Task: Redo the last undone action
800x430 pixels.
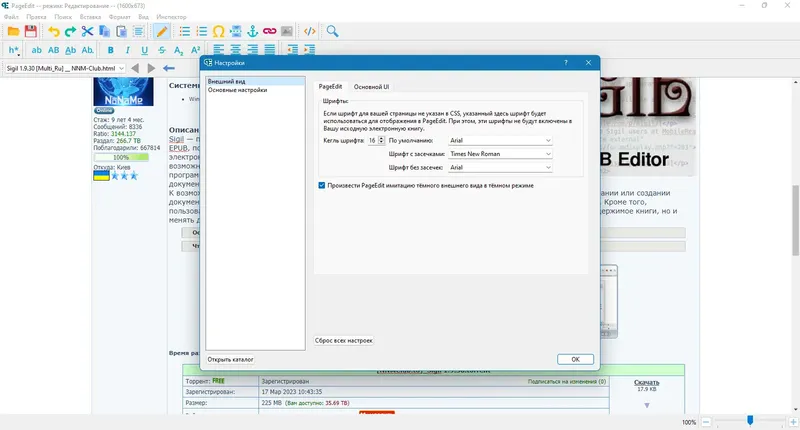Action: pos(70,32)
